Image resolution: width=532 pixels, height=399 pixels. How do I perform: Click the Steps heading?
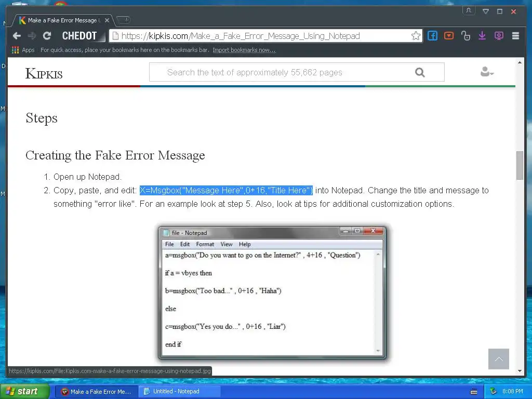coord(42,118)
